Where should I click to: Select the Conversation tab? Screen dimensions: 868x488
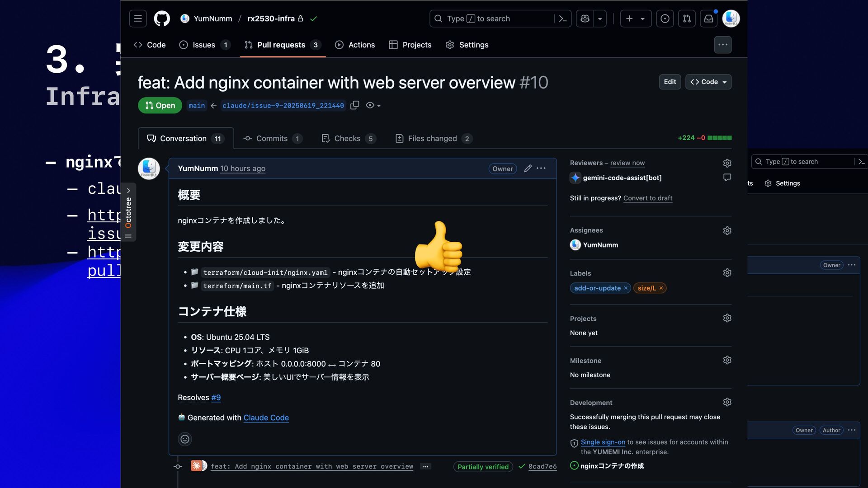(x=186, y=138)
